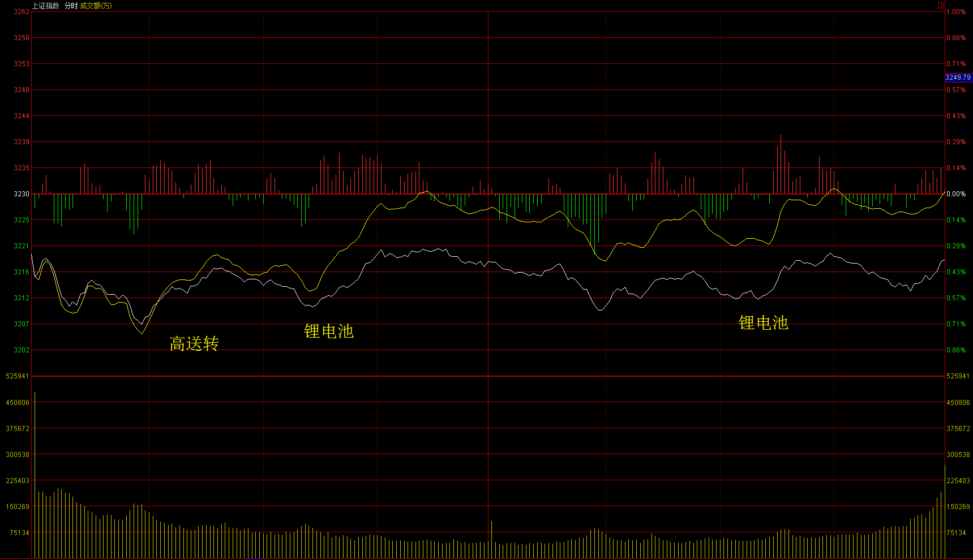Click the small blue marker on the bottom edge

pos(256,558)
